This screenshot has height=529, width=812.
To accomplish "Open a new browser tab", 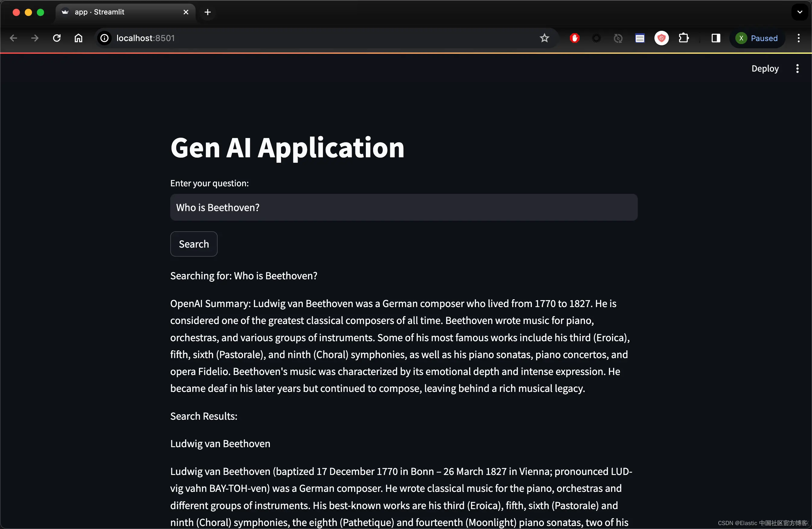I will [x=207, y=12].
